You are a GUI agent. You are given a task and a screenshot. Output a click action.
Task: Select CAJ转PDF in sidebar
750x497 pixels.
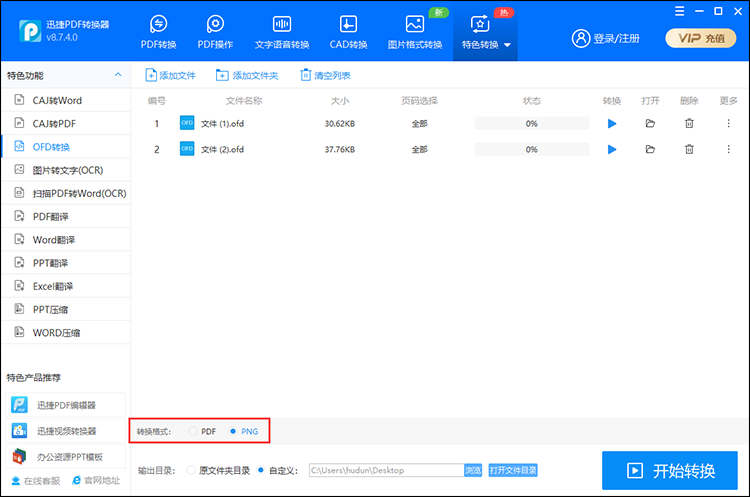(66, 123)
